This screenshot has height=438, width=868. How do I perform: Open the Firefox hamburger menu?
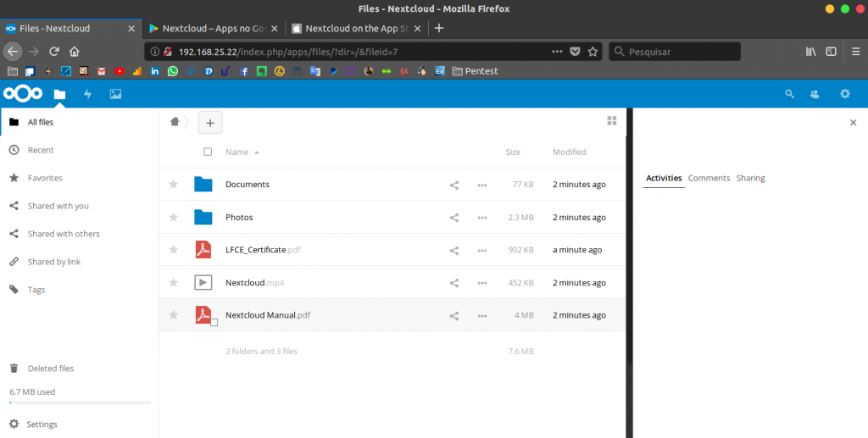[x=856, y=52]
